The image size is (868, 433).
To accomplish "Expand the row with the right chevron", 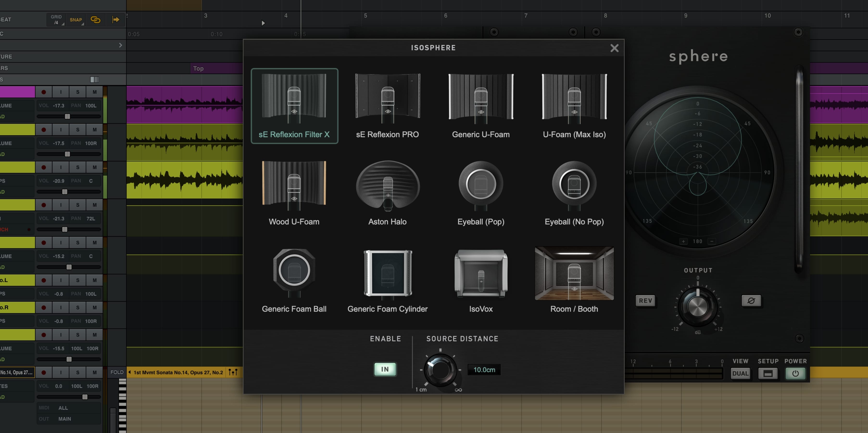I will click(120, 45).
